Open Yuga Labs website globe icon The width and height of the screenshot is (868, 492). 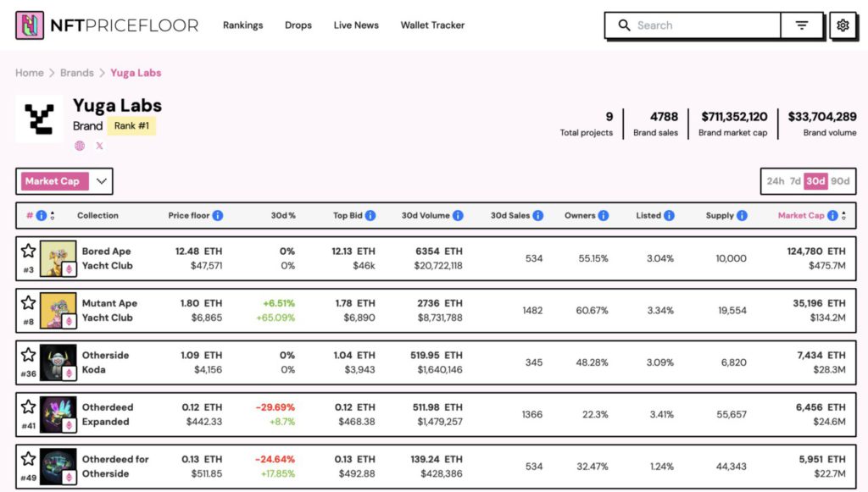(x=80, y=146)
